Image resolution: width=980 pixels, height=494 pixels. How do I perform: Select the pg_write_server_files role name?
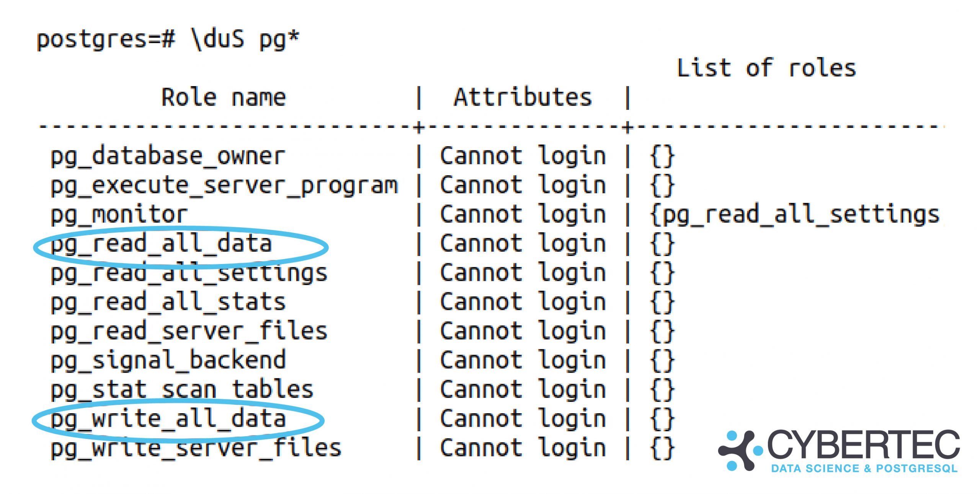[x=196, y=448]
